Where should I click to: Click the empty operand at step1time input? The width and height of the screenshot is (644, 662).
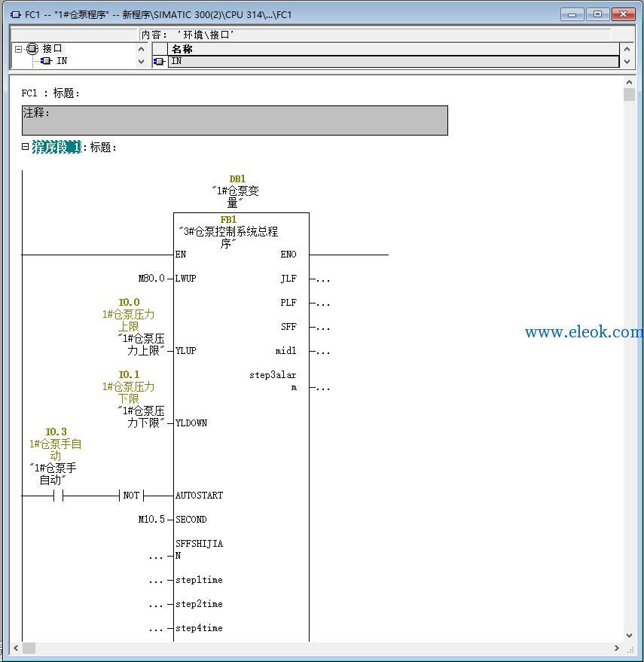(156, 581)
